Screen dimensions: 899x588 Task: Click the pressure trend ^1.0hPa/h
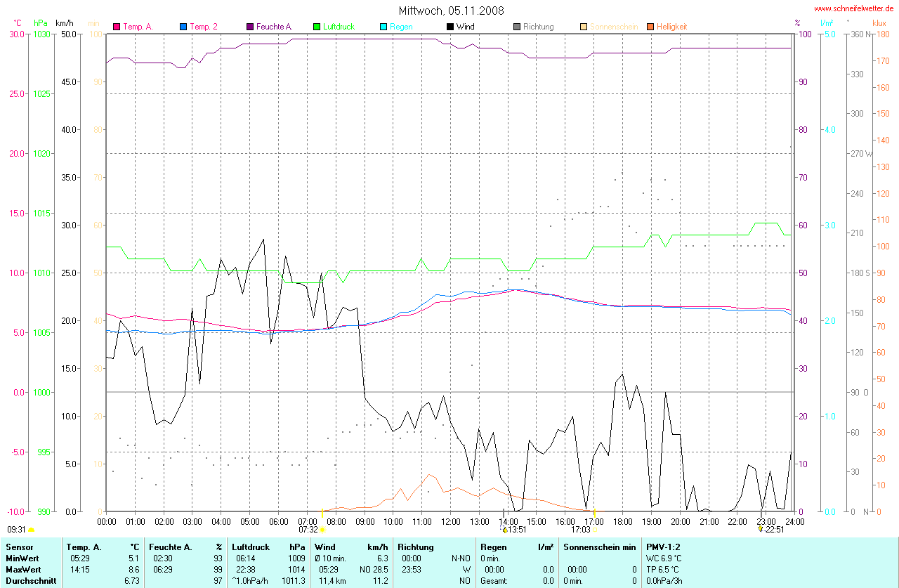pos(251,581)
